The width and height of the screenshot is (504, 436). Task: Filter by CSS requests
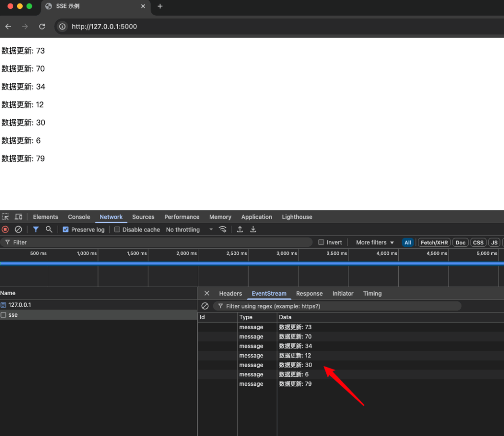pyautogui.click(x=478, y=242)
